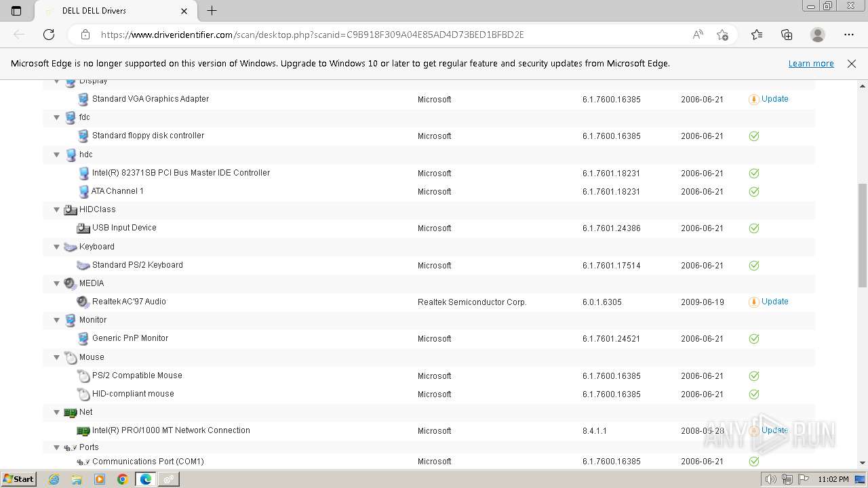Collapse the Mouse category
Image resolution: width=868 pixels, height=488 pixels.
[57, 357]
